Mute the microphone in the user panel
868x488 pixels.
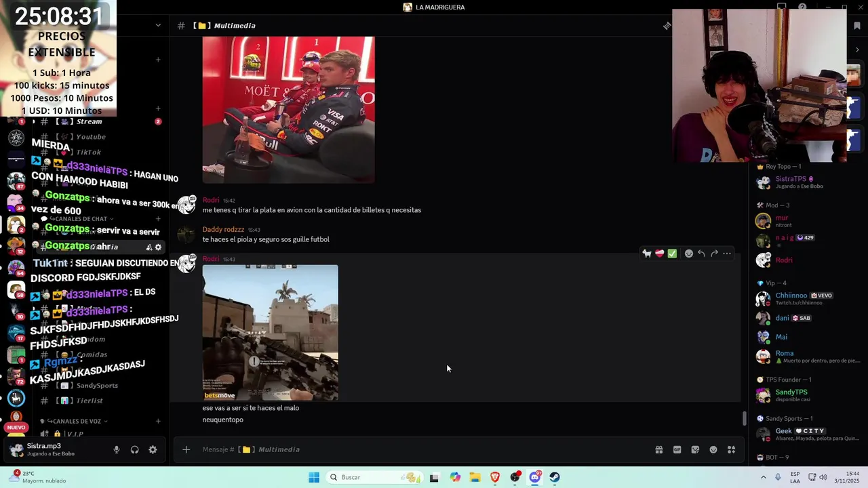[x=117, y=449]
